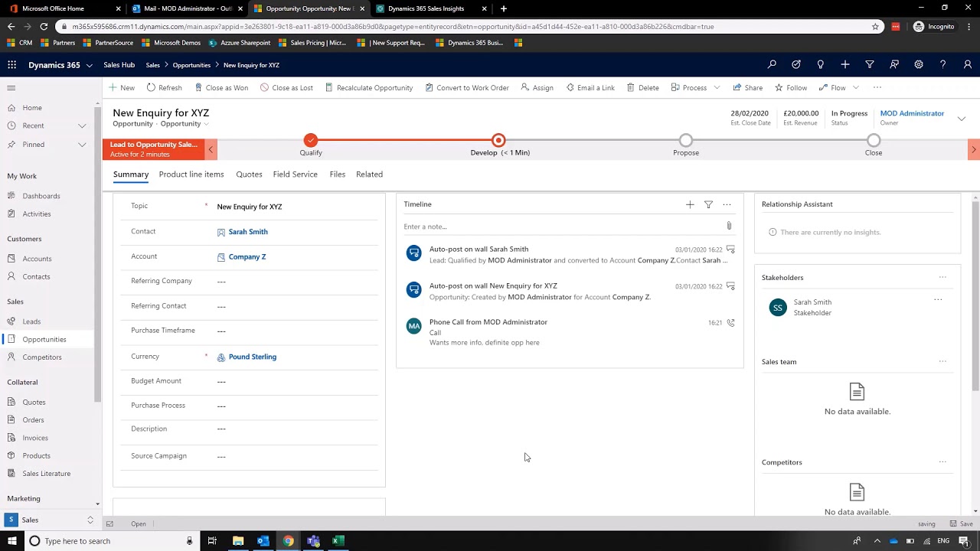Select the Close stage marker

point(874,140)
